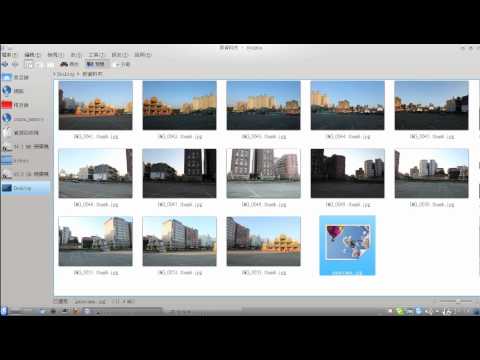Select photo IMG_0045 thumbnail

pos(432,105)
